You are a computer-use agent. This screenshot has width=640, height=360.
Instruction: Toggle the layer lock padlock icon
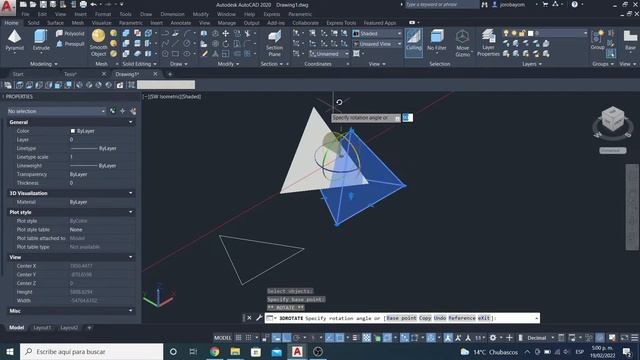point(522,33)
